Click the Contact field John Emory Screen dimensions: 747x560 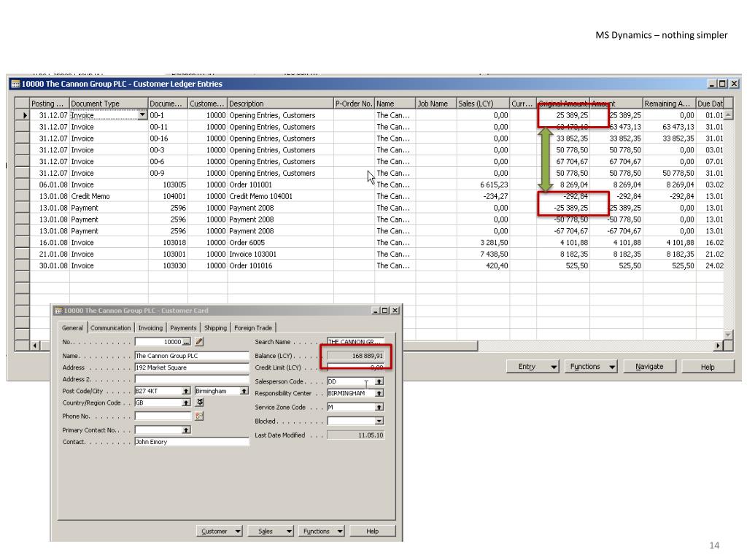point(192,442)
